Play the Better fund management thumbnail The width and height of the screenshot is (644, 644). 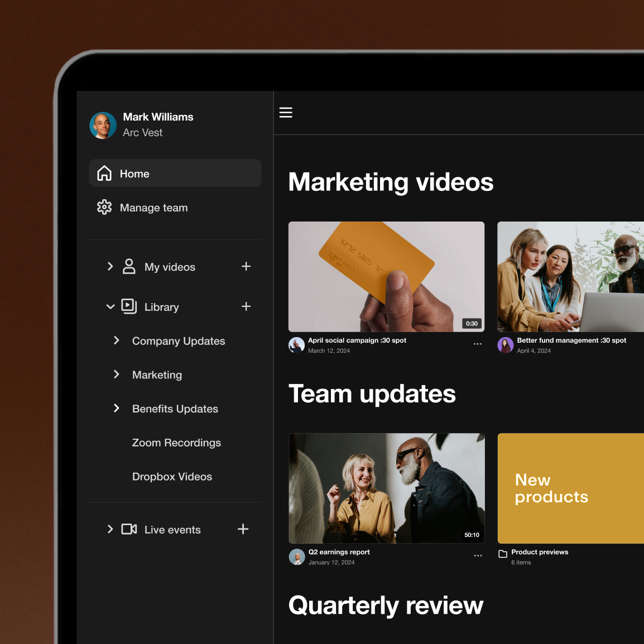[570, 276]
